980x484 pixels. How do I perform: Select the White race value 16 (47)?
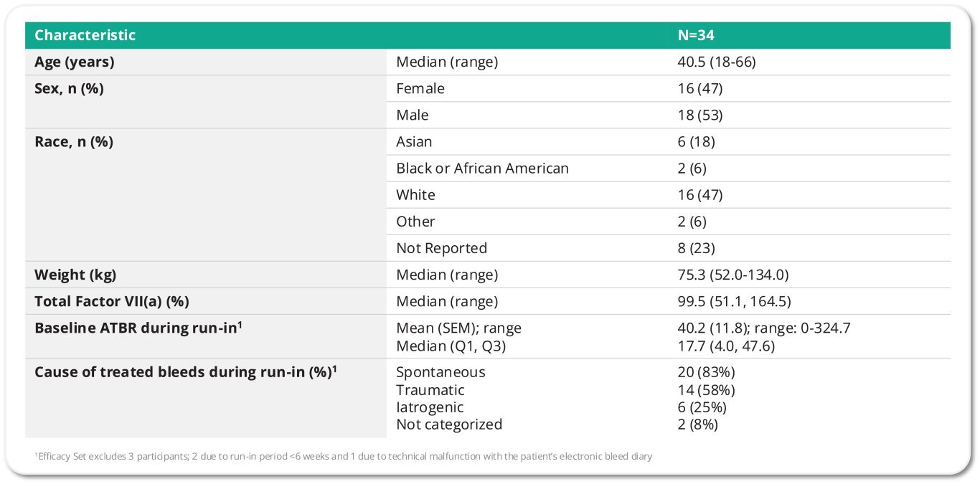(x=700, y=195)
